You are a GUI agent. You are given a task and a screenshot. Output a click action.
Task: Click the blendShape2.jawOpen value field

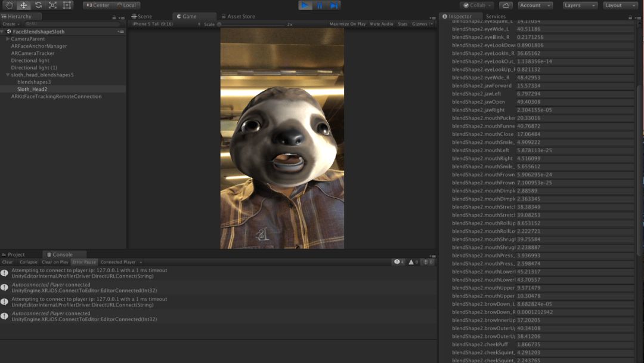click(x=575, y=102)
